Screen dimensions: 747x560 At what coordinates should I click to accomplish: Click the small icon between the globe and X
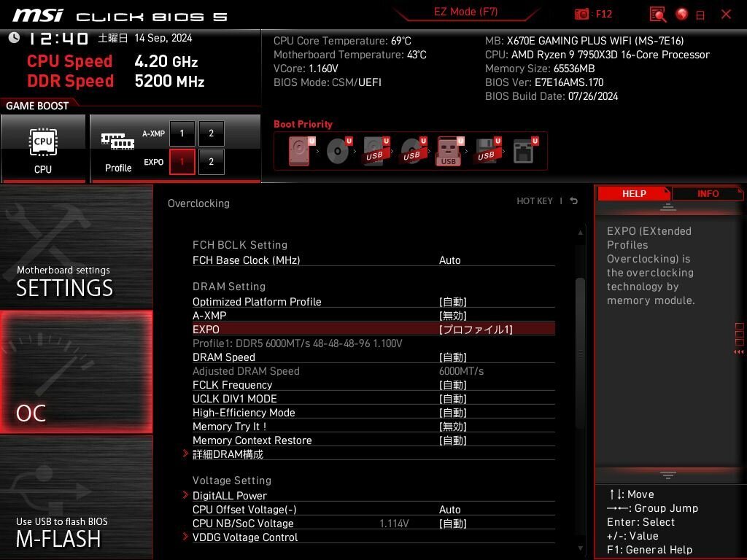[700, 15]
